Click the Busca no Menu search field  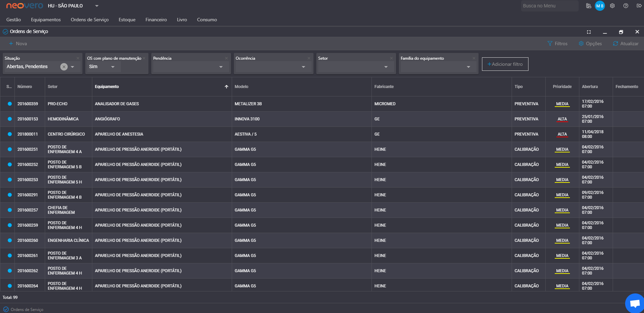coord(550,6)
